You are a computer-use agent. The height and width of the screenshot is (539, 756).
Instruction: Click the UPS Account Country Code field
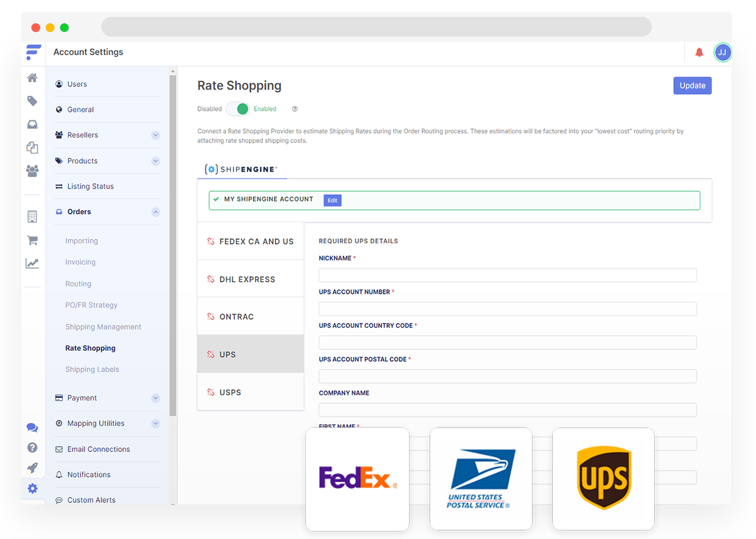(508, 343)
